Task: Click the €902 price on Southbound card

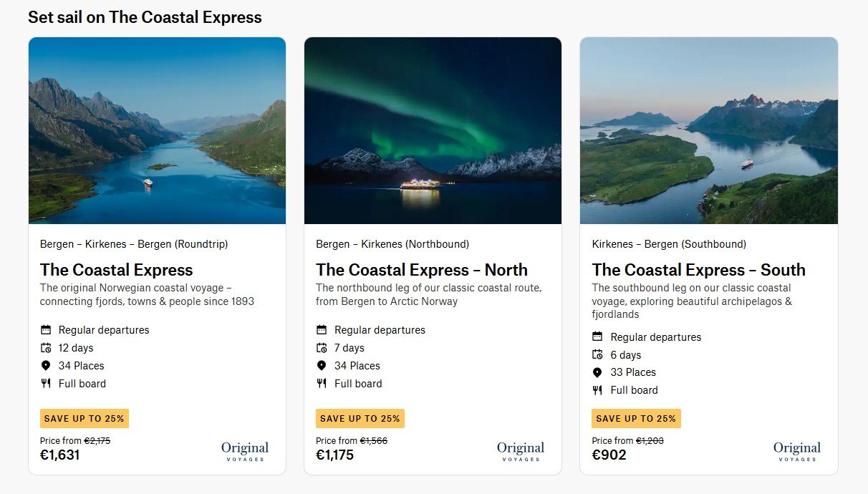Action: pos(609,454)
